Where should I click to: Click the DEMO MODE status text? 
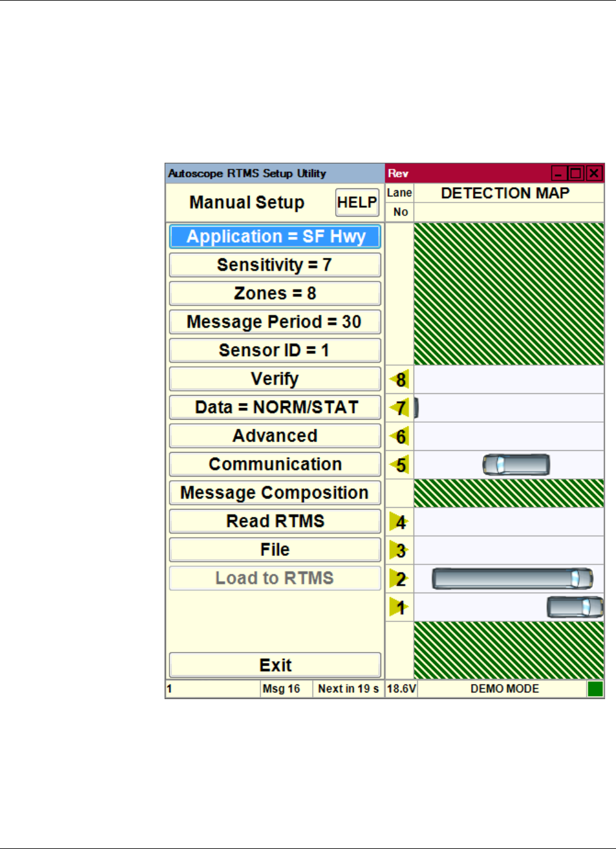[505, 689]
